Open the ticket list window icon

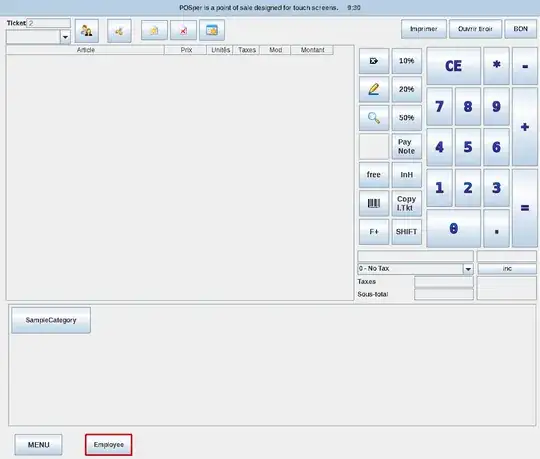coord(212,30)
